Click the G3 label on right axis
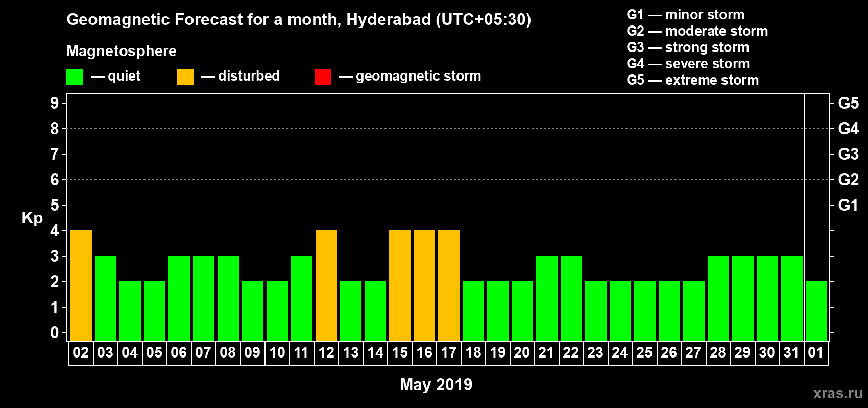 (x=849, y=154)
